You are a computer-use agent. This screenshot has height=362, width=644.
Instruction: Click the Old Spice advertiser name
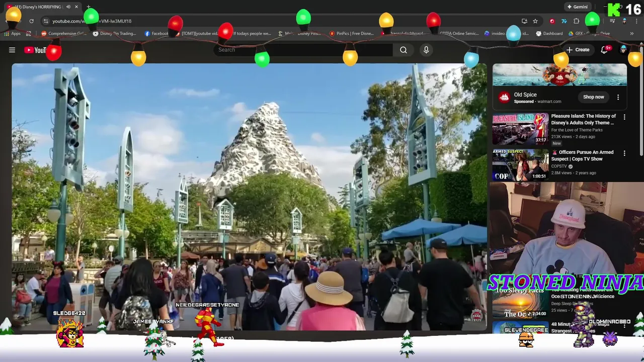point(525,95)
